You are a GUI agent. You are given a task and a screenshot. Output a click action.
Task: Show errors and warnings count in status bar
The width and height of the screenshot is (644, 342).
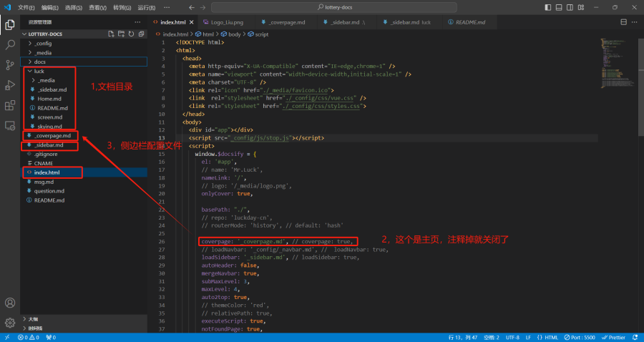29,338
